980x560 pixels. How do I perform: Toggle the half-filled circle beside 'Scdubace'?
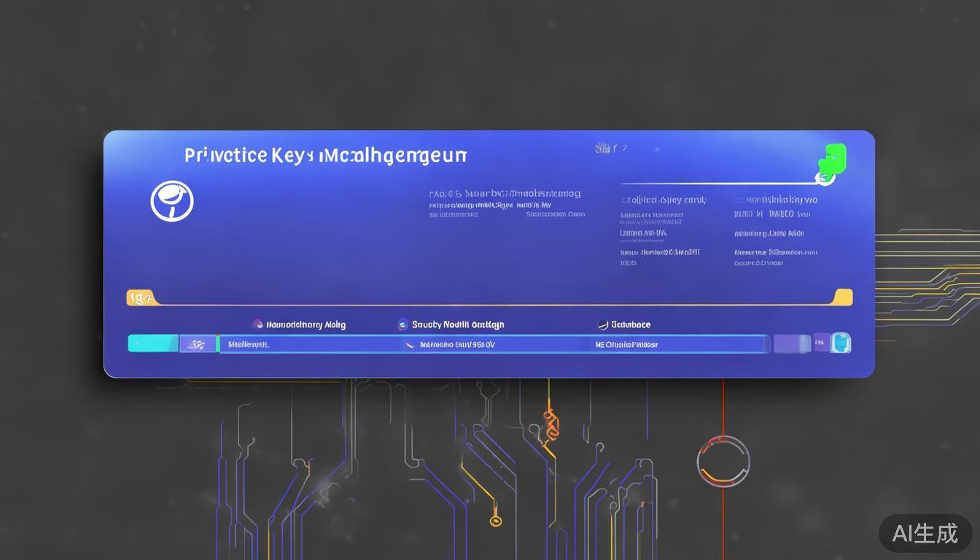click(x=602, y=324)
